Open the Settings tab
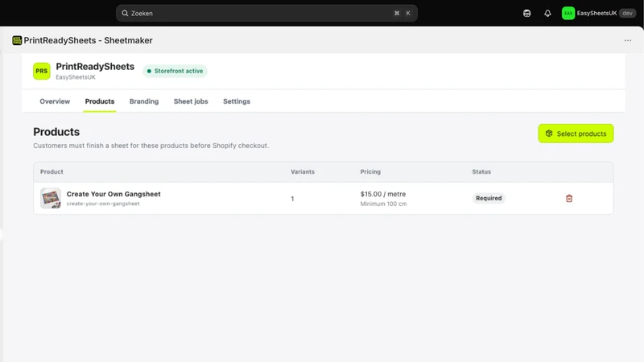This screenshot has width=644, height=362. tap(237, 101)
